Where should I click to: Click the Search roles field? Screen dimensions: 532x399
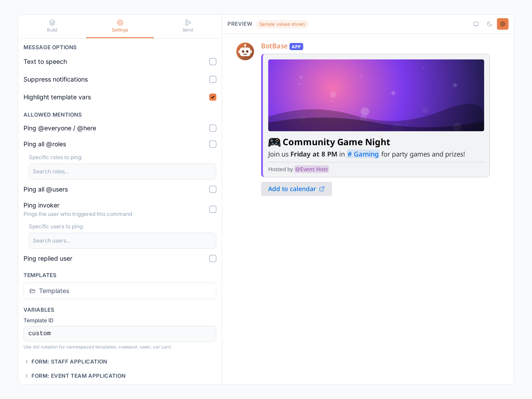coord(122,172)
